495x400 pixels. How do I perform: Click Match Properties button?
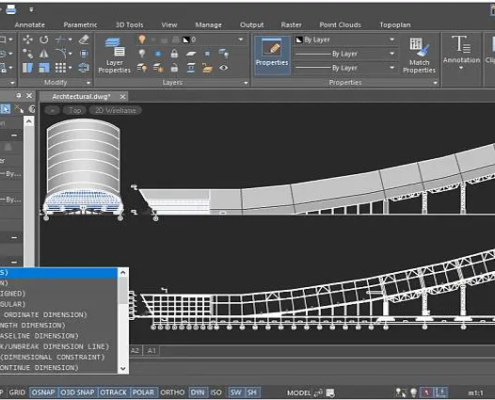tap(419, 55)
